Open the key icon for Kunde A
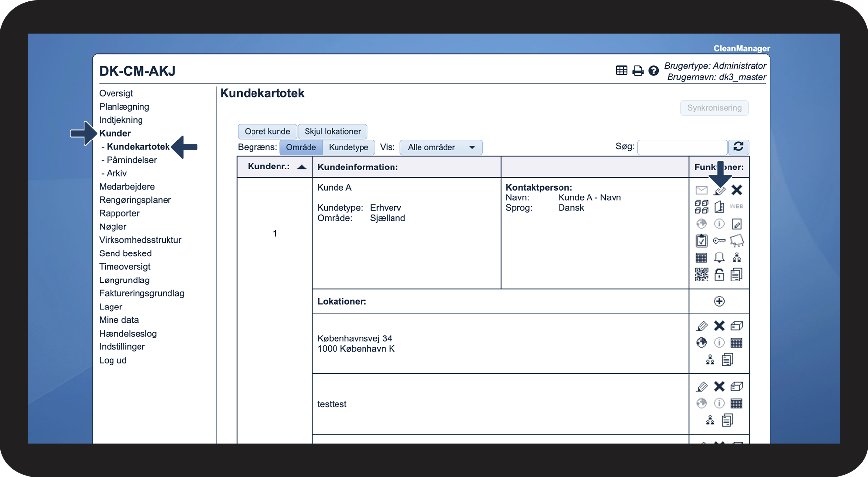Screen dimensions: 868x477 click(x=719, y=241)
